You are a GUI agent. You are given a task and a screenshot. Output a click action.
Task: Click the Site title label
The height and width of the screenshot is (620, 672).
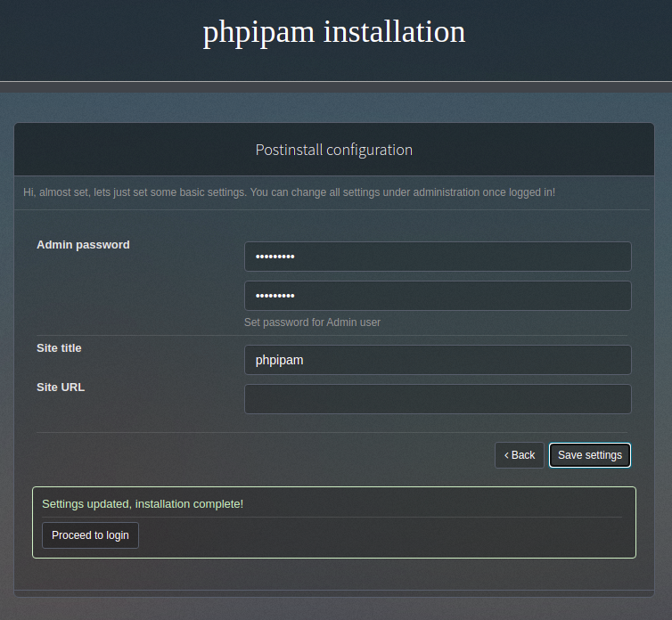(59, 348)
